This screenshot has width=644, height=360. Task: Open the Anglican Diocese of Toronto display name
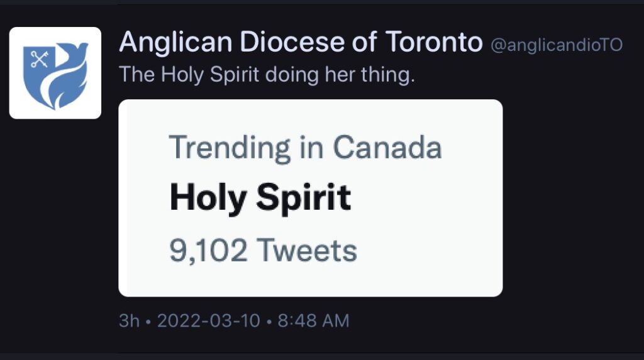(301, 42)
